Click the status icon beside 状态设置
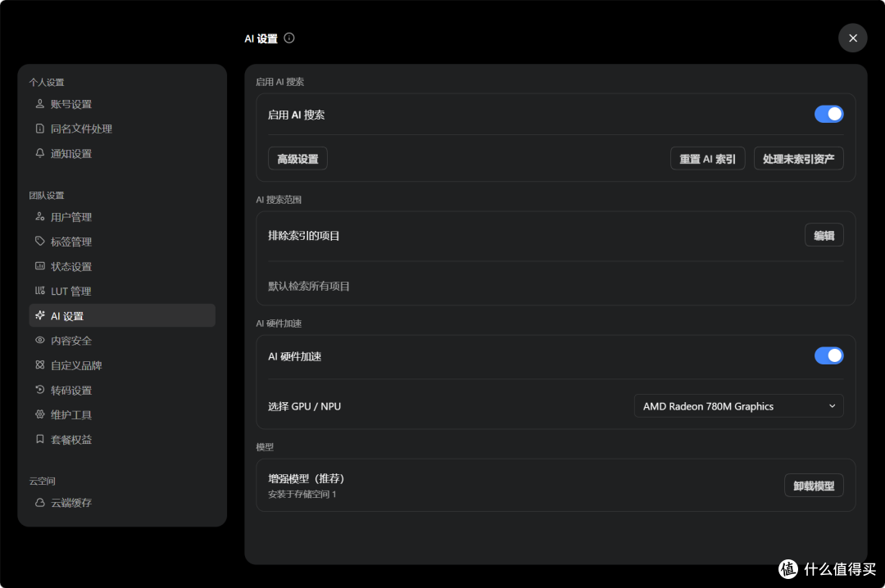Image resolution: width=885 pixels, height=588 pixels. click(x=39, y=266)
